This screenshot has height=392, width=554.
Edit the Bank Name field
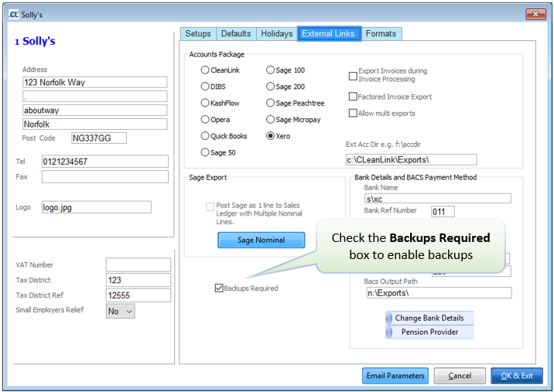(438, 199)
